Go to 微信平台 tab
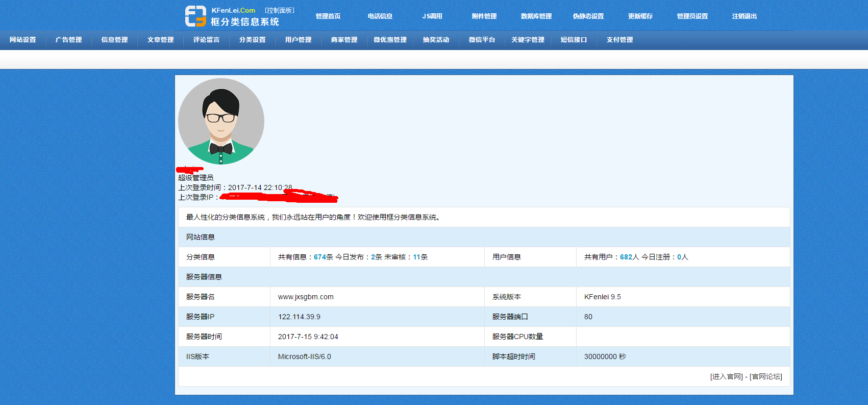This screenshot has width=868, height=405. click(482, 40)
